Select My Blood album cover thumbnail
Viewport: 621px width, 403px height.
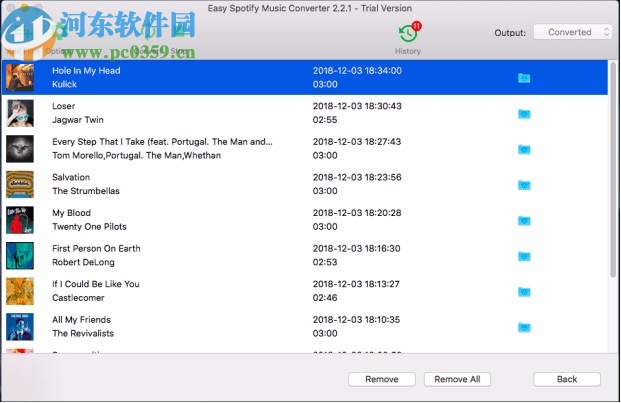click(x=20, y=220)
